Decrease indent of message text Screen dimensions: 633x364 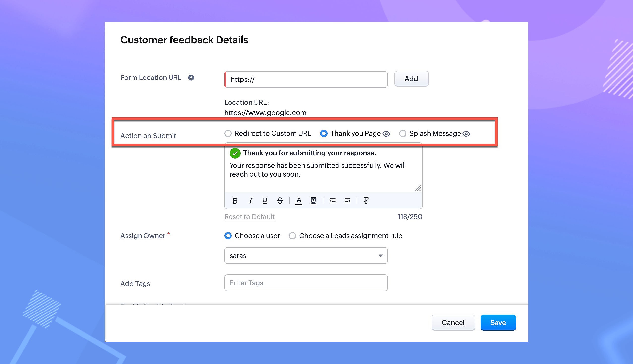click(347, 201)
